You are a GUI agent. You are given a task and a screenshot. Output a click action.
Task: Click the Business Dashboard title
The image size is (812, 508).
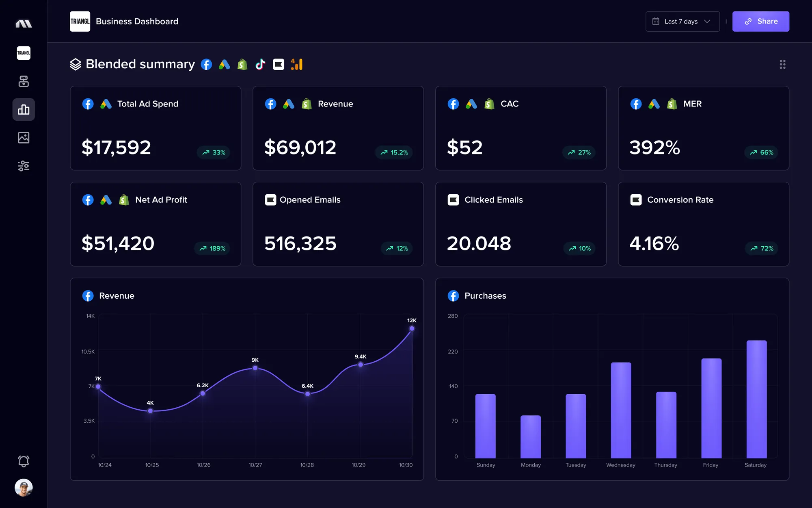tap(137, 22)
